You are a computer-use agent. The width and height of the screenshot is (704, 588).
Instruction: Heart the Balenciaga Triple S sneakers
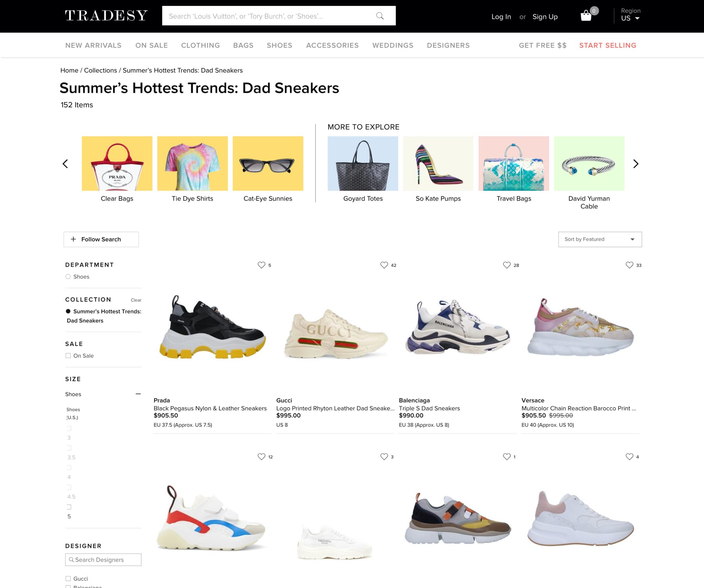507,265
